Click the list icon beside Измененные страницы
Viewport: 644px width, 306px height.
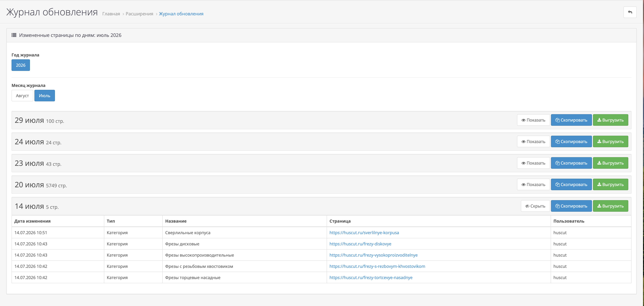tap(14, 35)
